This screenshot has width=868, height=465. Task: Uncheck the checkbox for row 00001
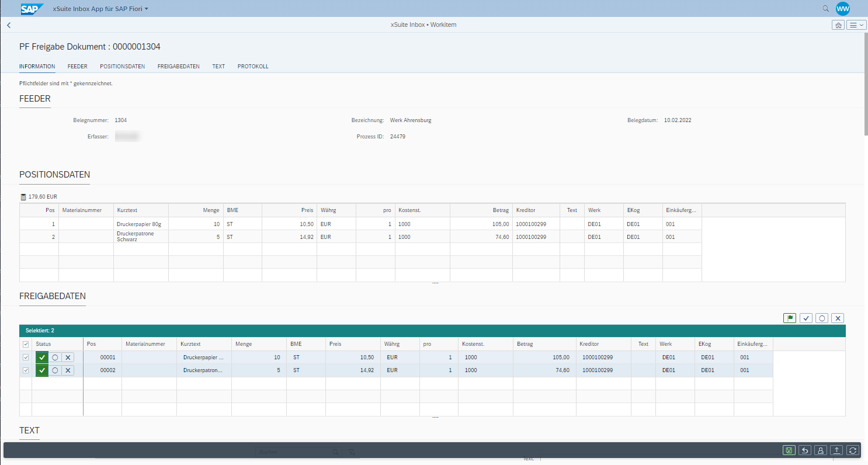[x=25, y=358]
